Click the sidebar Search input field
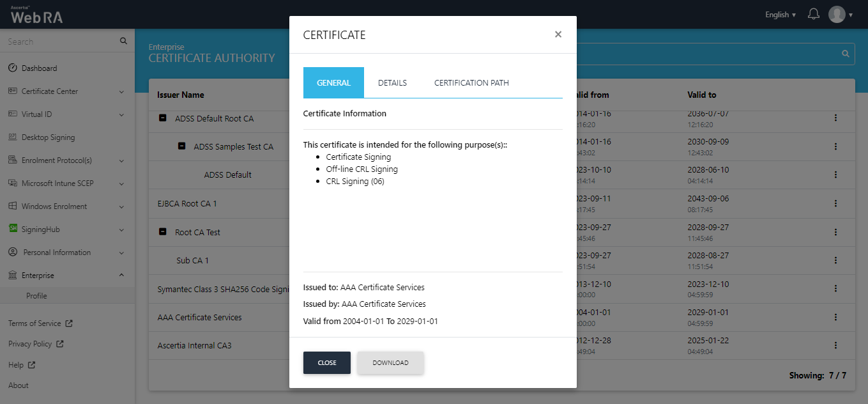Image resolution: width=868 pixels, height=404 pixels. (61, 42)
